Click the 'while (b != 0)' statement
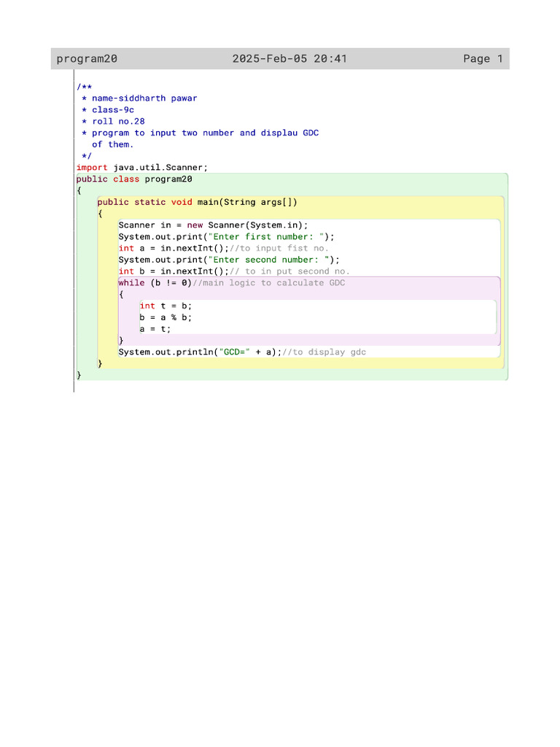This screenshot has height=747, width=560. point(155,282)
